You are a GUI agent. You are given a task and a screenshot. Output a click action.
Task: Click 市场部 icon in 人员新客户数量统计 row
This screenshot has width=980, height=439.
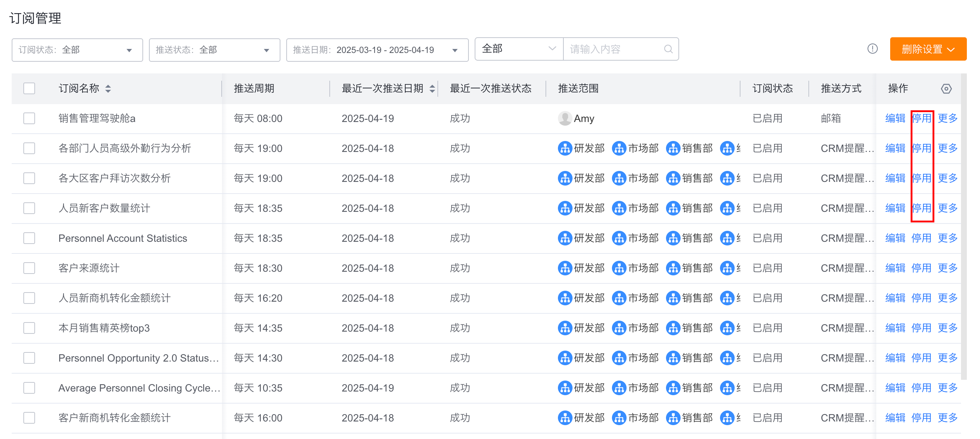(619, 208)
